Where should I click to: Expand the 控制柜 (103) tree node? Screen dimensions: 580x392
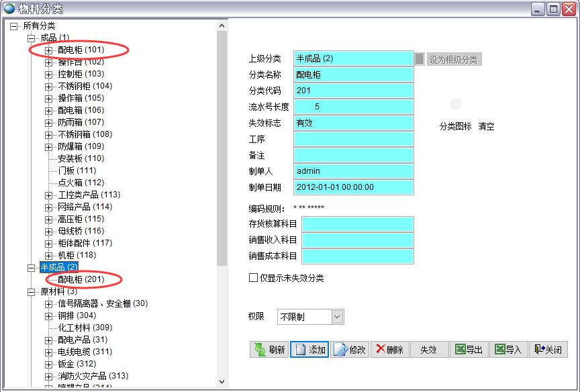pos(48,75)
